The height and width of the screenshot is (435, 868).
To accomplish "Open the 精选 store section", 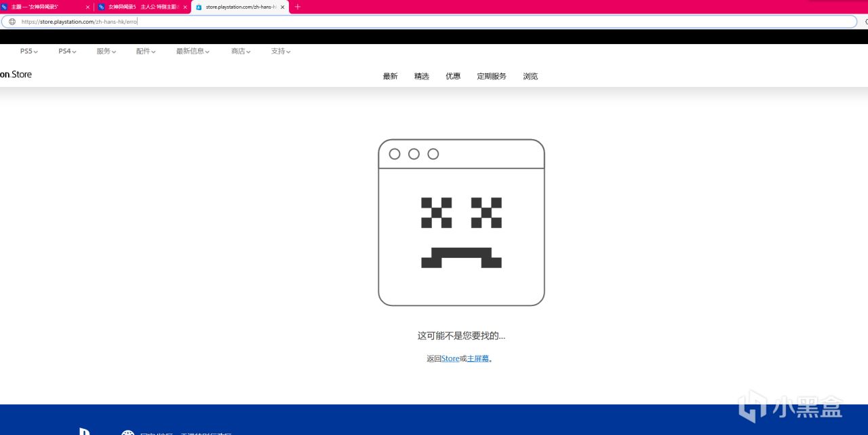I will pyautogui.click(x=422, y=76).
